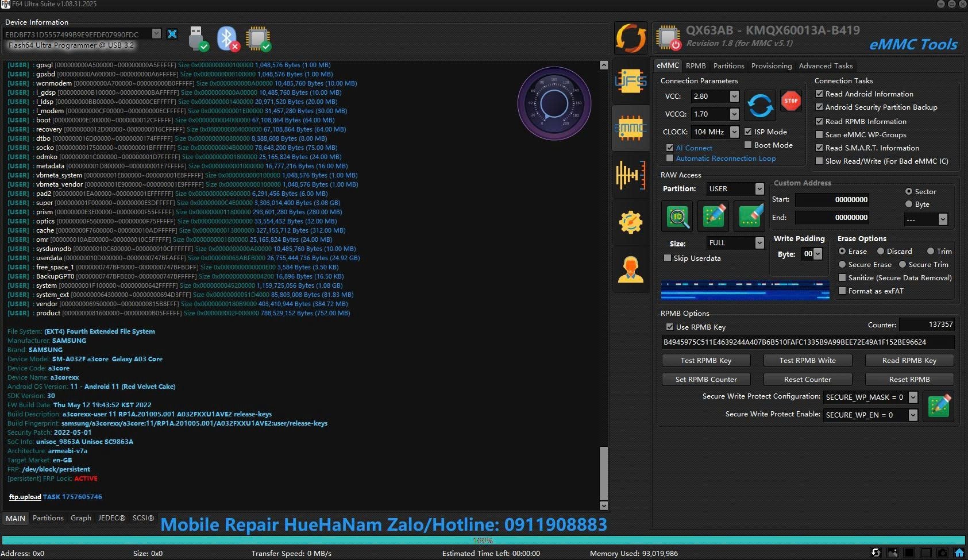Click the Test RPMB Write button
The height and width of the screenshot is (560, 968).
(x=807, y=361)
